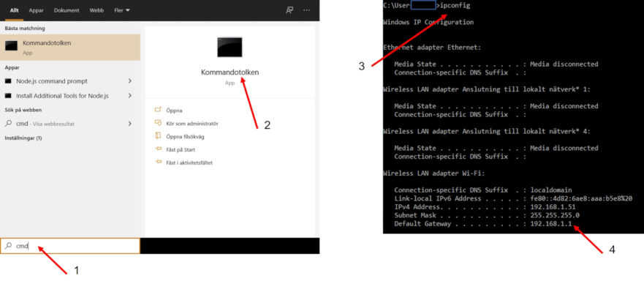Screen dimensions: 644x284
Task: Click the web search magnifier icon
Action: 8,124
